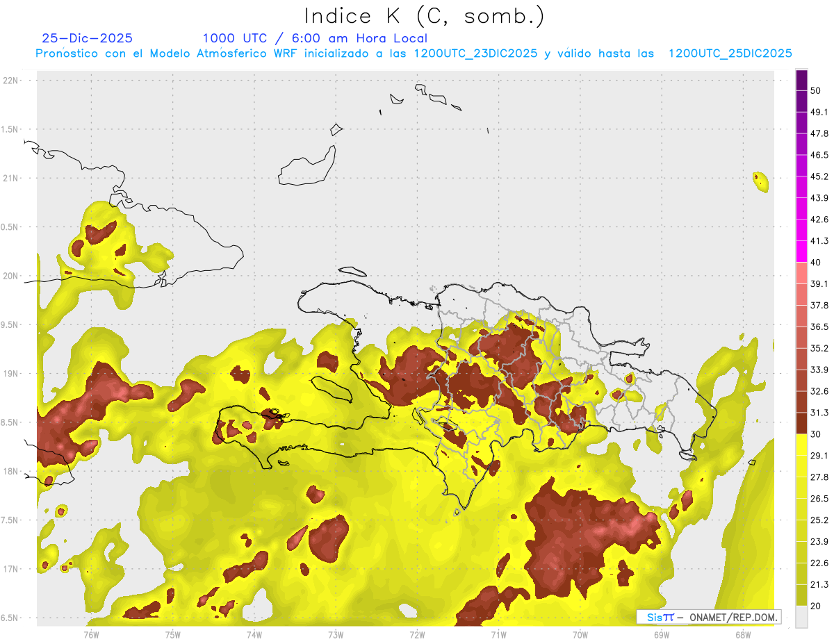This screenshot has width=834, height=644.
Task: Click colorbar value '36.5'
Action: point(819,327)
